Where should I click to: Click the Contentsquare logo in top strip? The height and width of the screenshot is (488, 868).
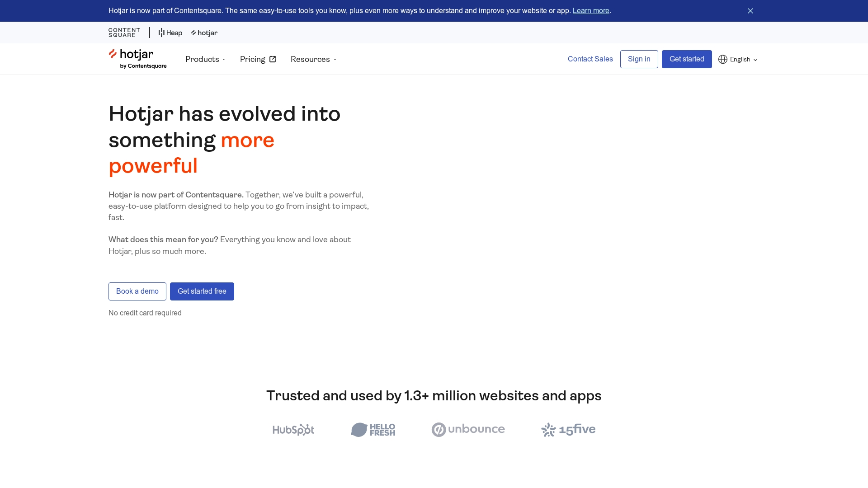coord(124,33)
